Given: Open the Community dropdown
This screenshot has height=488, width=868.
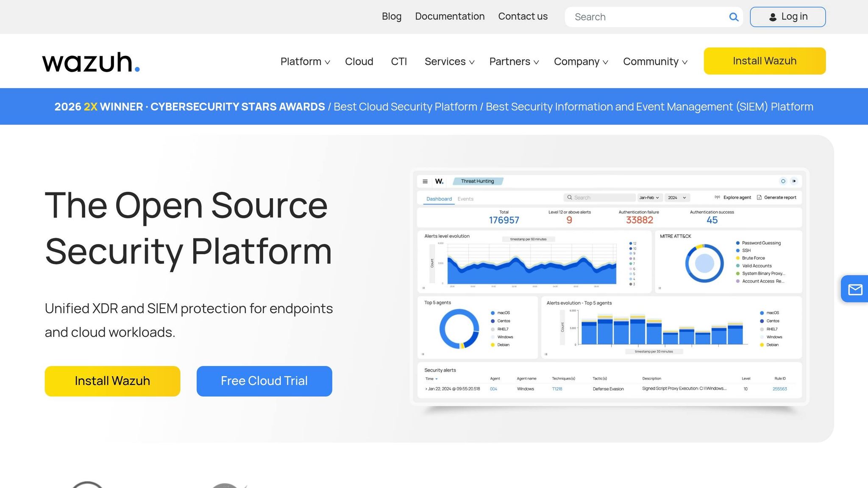Looking at the screenshot, I should (x=655, y=61).
